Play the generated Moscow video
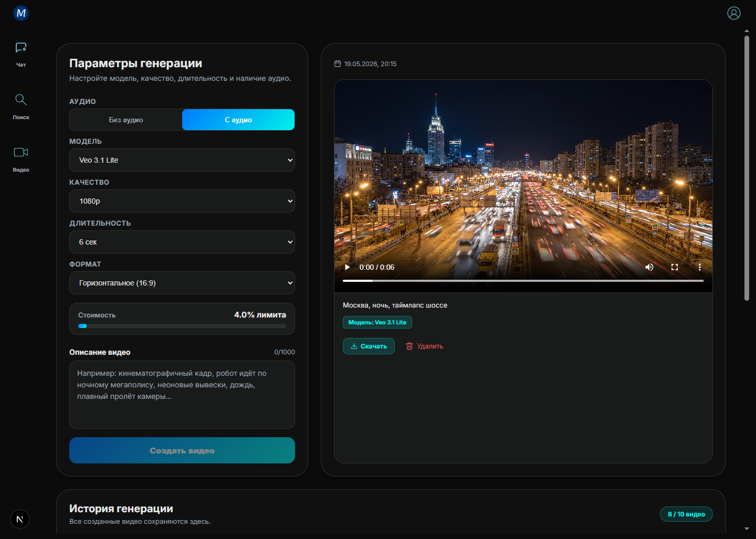Viewport: 756px width, 539px height. coord(347,267)
